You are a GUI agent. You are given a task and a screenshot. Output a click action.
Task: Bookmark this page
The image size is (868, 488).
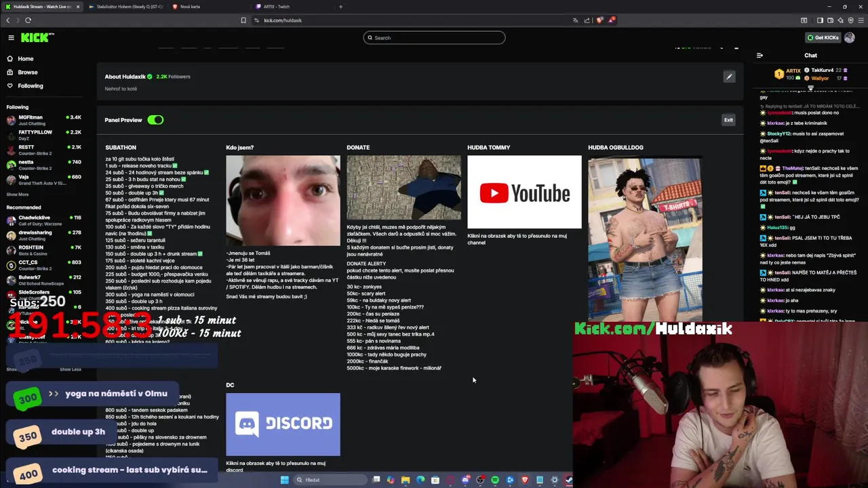(x=243, y=20)
